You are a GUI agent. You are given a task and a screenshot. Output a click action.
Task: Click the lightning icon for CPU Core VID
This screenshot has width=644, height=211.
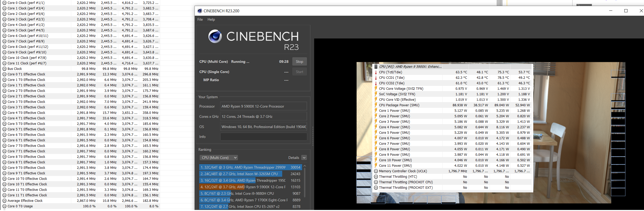click(x=376, y=99)
